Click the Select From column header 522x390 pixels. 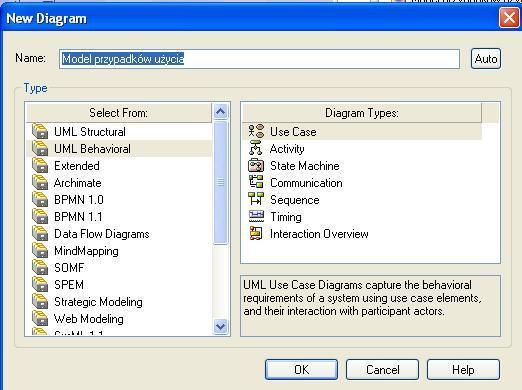click(119, 113)
